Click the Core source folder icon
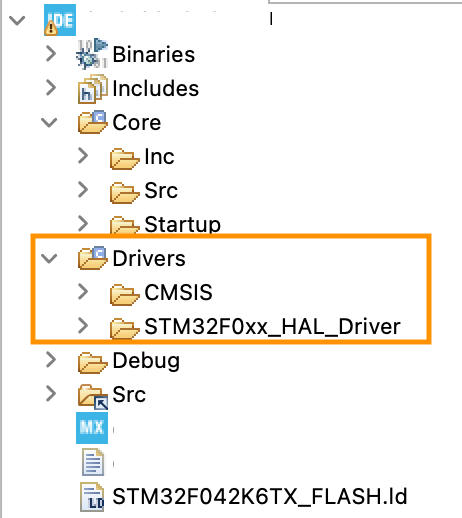The width and height of the screenshot is (462, 518). pyautogui.click(x=93, y=122)
